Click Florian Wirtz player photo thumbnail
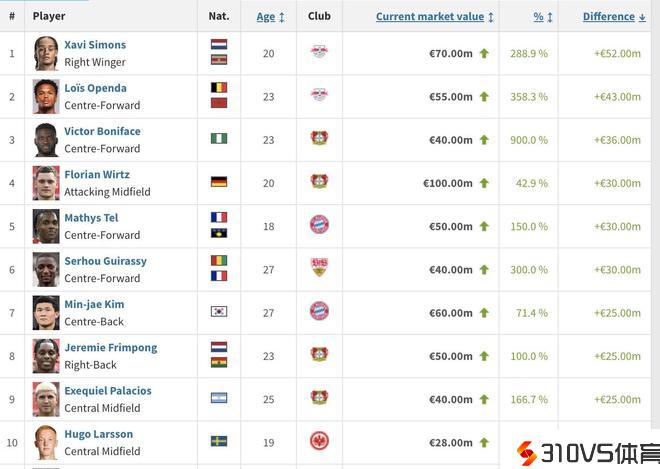The width and height of the screenshot is (660, 469). click(46, 183)
